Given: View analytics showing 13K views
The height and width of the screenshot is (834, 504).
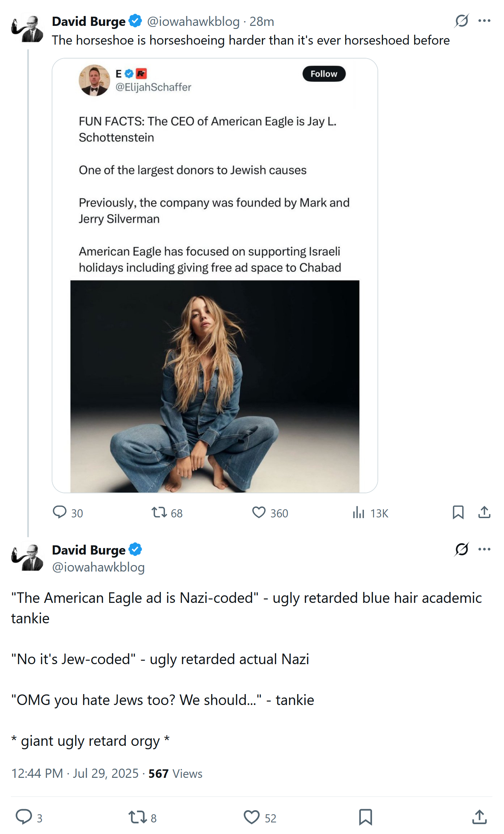Looking at the screenshot, I should click(x=358, y=512).
